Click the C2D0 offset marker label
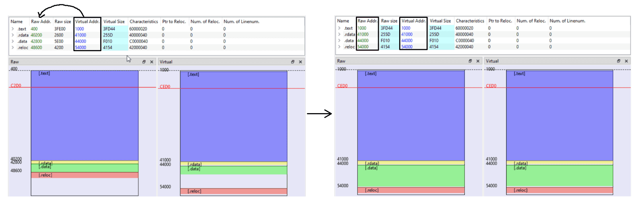 pyautogui.click(x=16, y=86)
